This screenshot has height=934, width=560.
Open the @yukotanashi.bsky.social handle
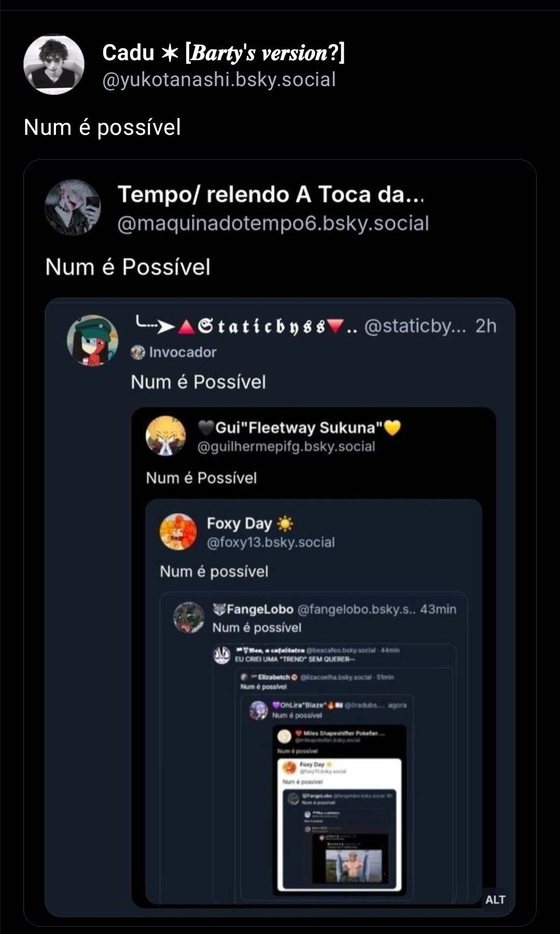point(219,79)
